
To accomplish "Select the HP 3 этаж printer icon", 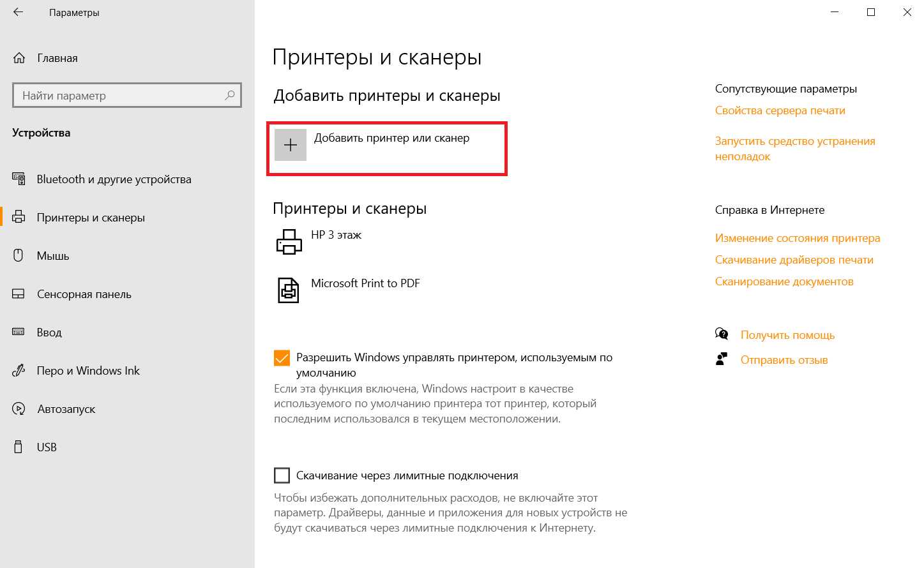I will click(x=289, y=242).
